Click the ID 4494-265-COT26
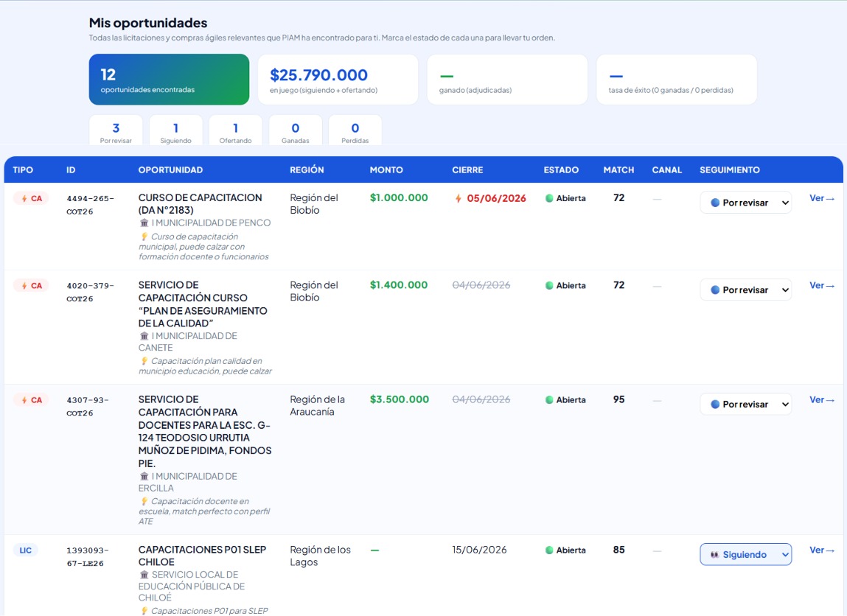The width and height of the screenshot is (847, 616). 90,205
